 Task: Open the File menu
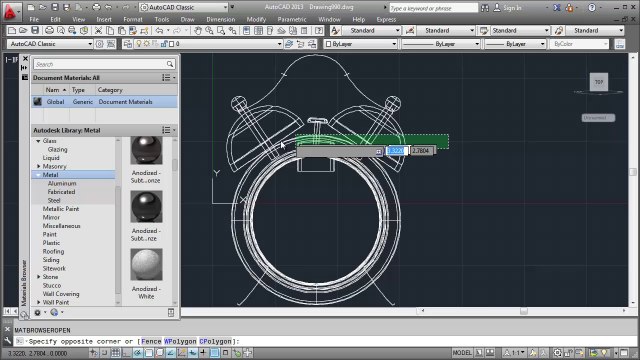tap(34, 19)
